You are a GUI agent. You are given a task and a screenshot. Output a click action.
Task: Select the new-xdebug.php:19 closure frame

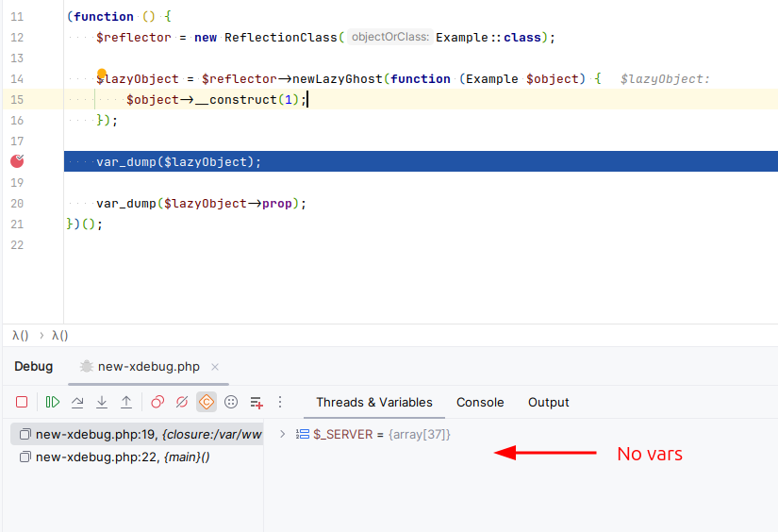click(132, 434)
